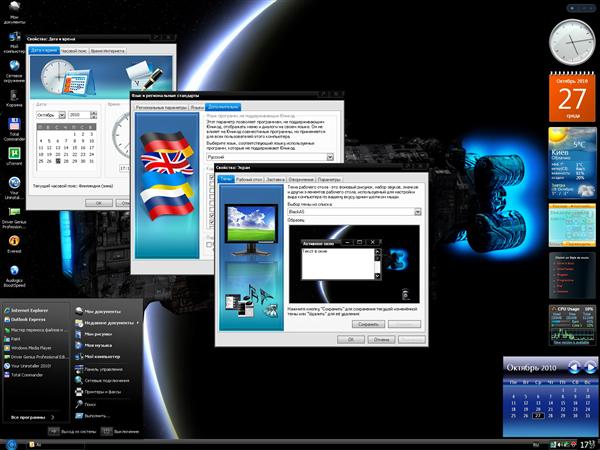
Task: Switch to the Оформление tab
Action: click(301, 179)
